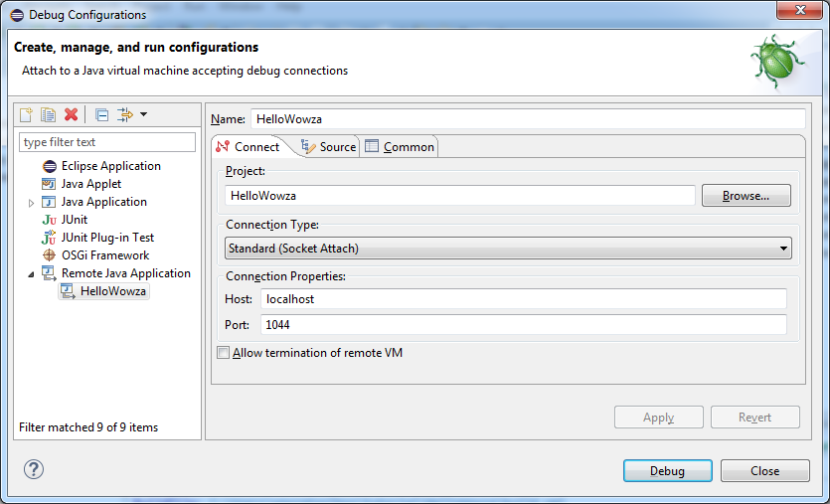The width and height of the screenshot is (830, 504).
Task: Click the Java Application icon
Action: 49,202
